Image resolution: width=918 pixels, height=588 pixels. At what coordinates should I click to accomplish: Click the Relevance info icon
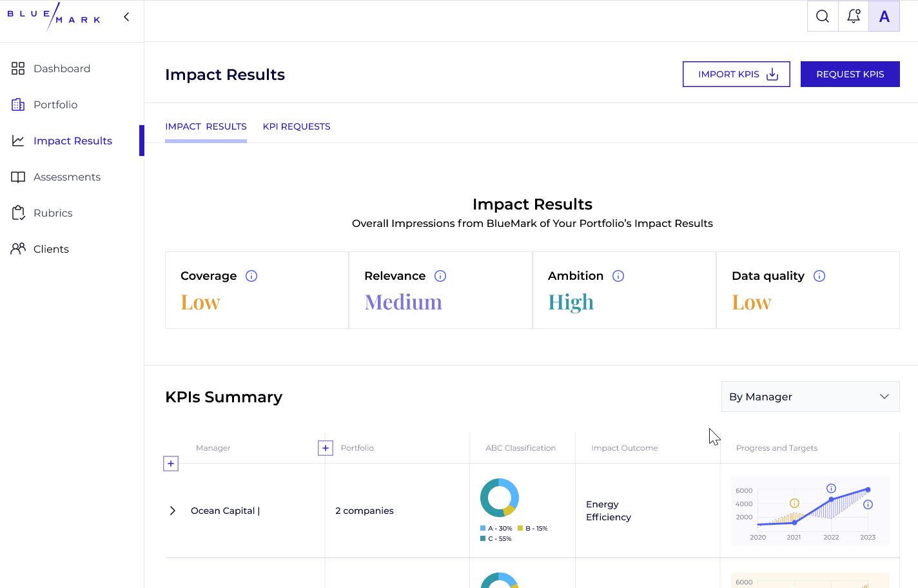[440, 276]
